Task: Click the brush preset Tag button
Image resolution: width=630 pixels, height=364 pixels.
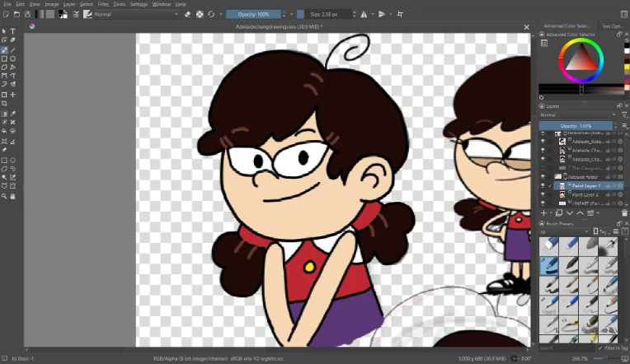Action: tap(600, 231)
